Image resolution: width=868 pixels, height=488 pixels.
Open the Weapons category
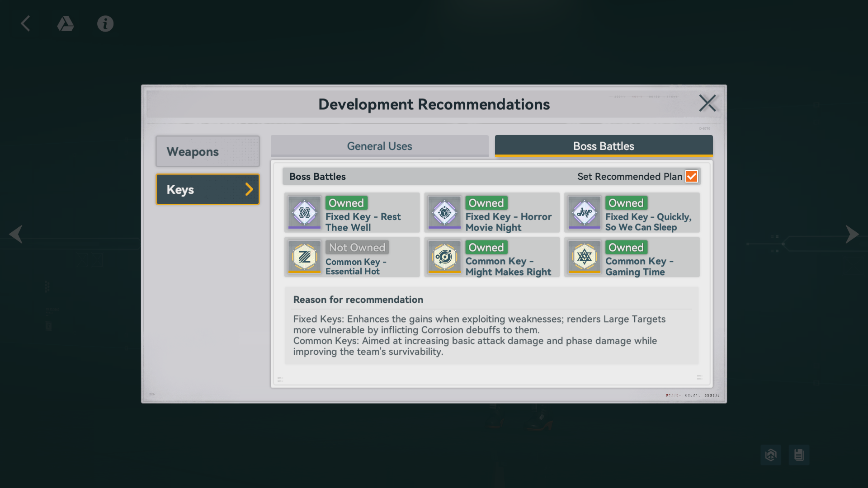coord(208,152)
